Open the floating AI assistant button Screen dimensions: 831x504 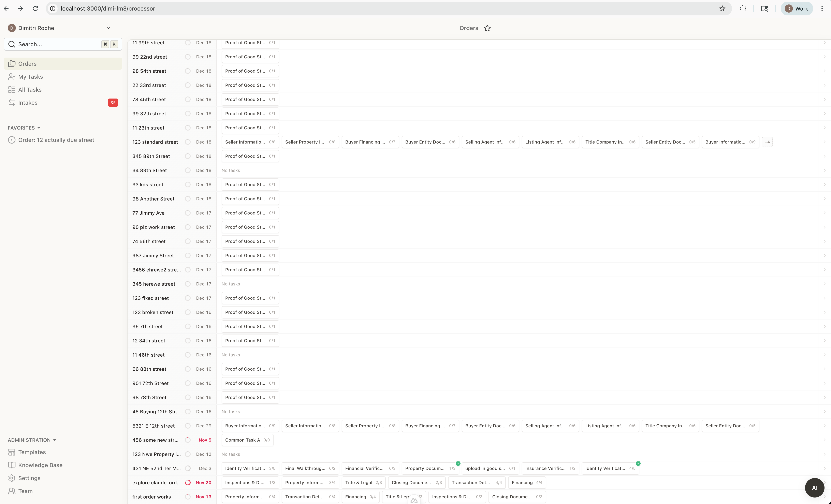814,488
